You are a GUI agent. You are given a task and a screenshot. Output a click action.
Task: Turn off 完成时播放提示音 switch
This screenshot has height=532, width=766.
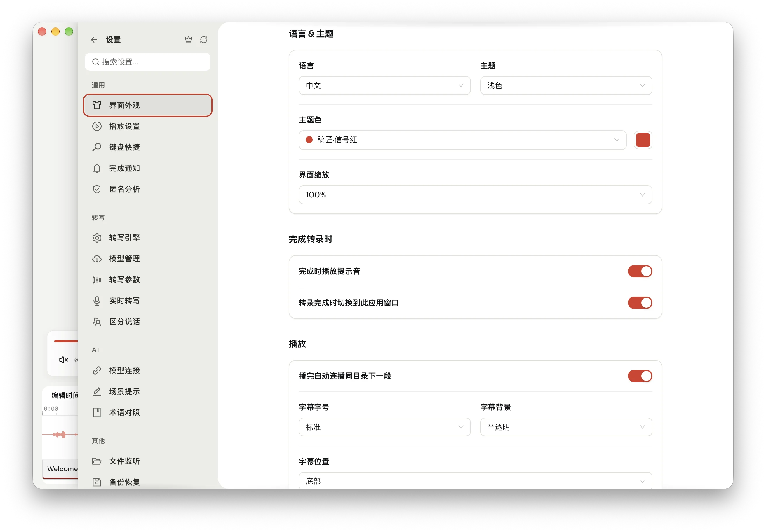pyautogui.click(x=640, y=271)
